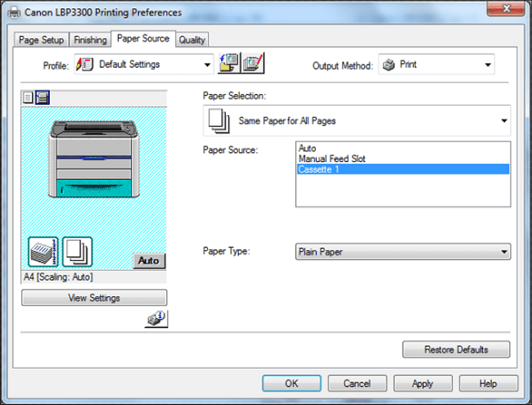Screen dimensions: 532x405
Task: Click the Edit Profile icon
Action: pyautogui.click(x=253, y=63)
